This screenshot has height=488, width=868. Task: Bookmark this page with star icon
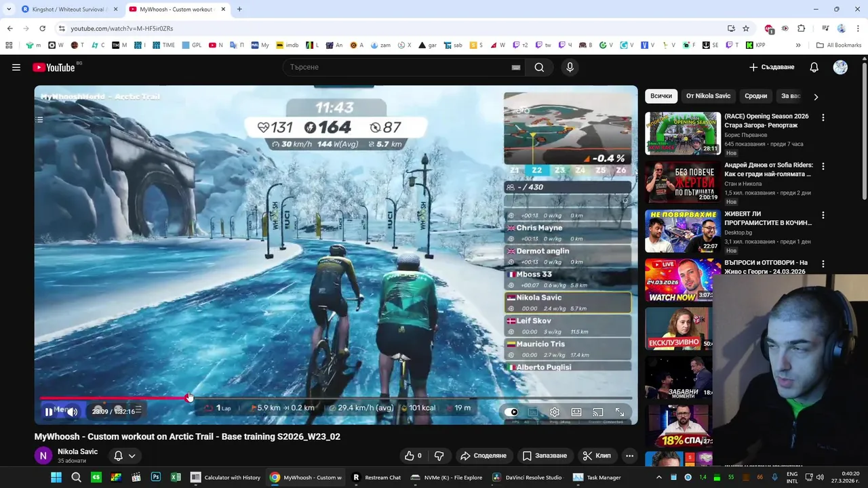click(746, 28)
